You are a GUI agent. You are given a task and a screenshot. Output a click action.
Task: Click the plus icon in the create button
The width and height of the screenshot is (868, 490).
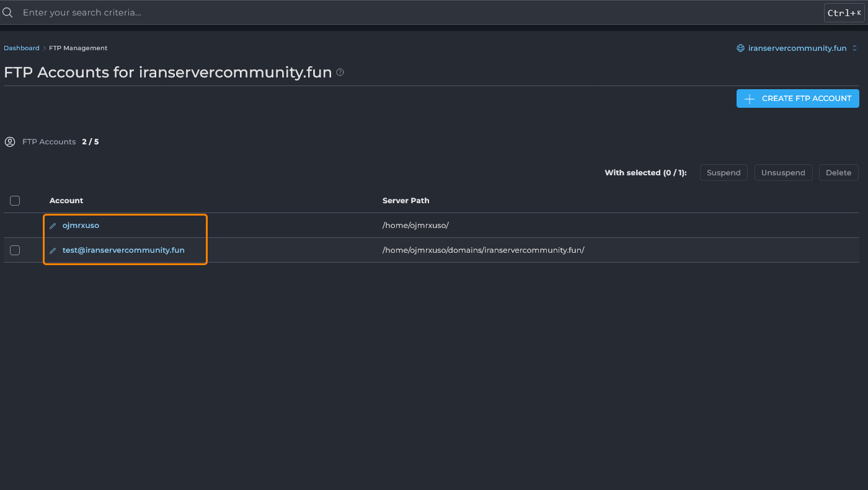pos(750,98)
